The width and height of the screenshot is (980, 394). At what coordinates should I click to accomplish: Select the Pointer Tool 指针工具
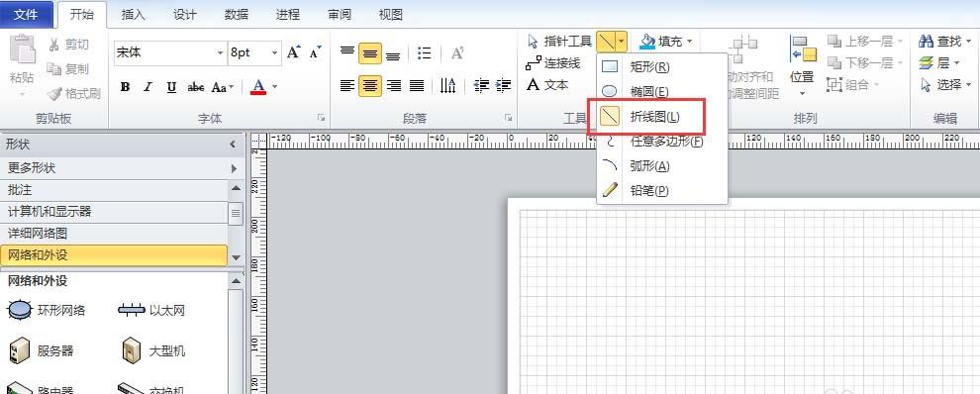[559, 42]
